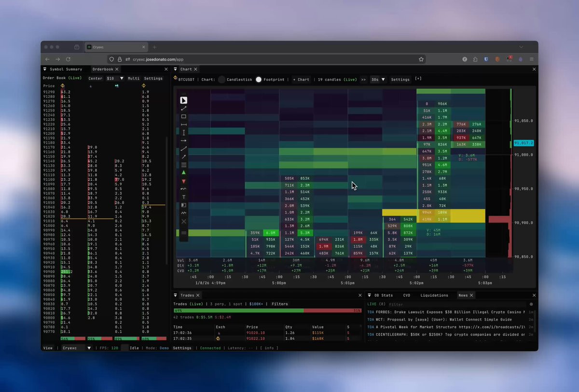The image size is (579, 392).
Task: Select the rectangle drawing tool
Action: [x=184, y=117]
